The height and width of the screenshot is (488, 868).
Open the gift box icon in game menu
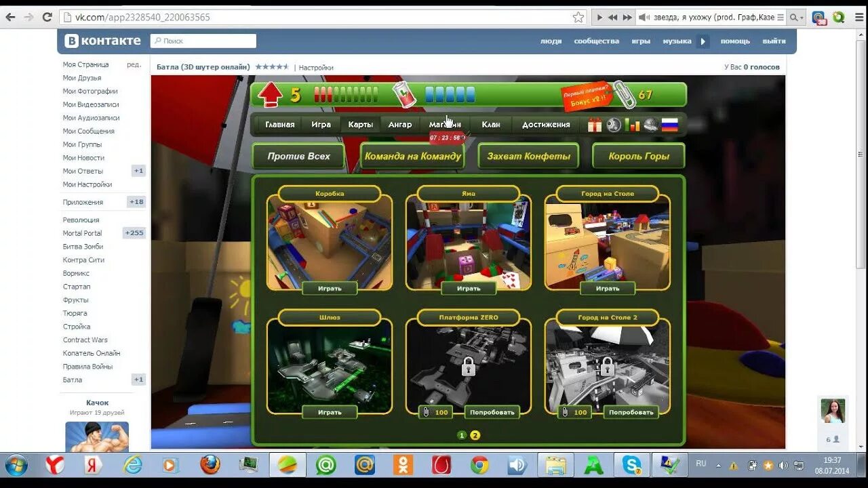(x=595, y=125)
